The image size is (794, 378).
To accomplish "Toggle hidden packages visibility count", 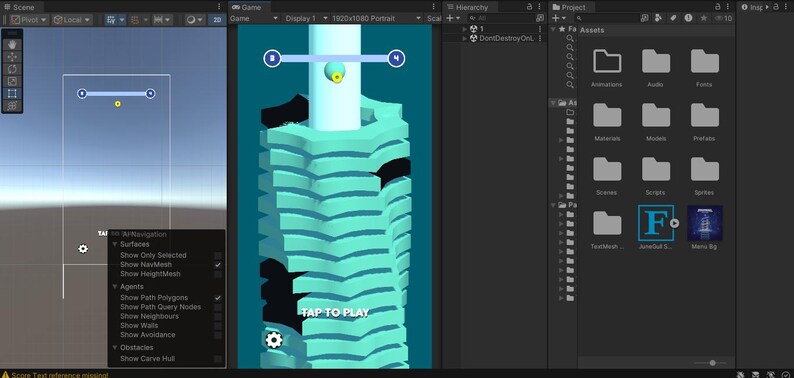I will coord(724,18).
